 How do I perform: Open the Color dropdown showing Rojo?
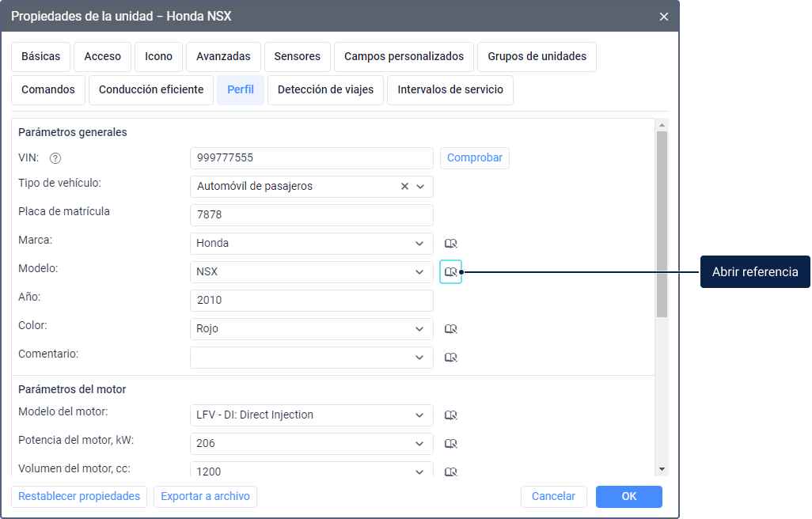(x=419, y=329)
